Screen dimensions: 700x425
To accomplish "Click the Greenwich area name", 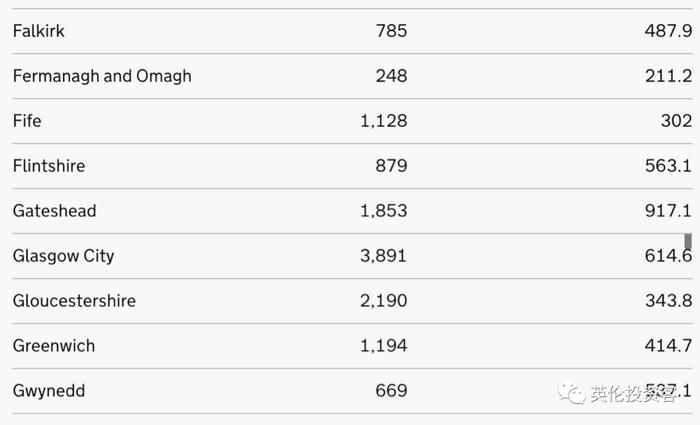I will 54,346.
